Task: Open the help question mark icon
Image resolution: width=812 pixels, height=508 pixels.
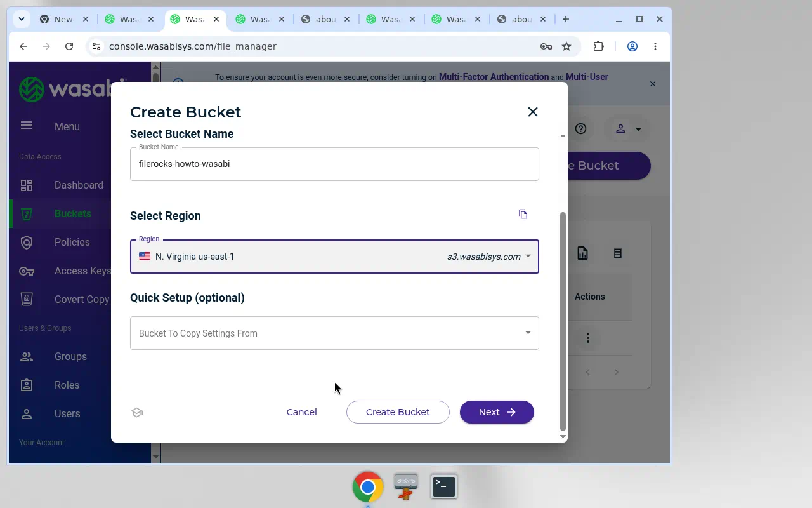Action: click(580, 129)
